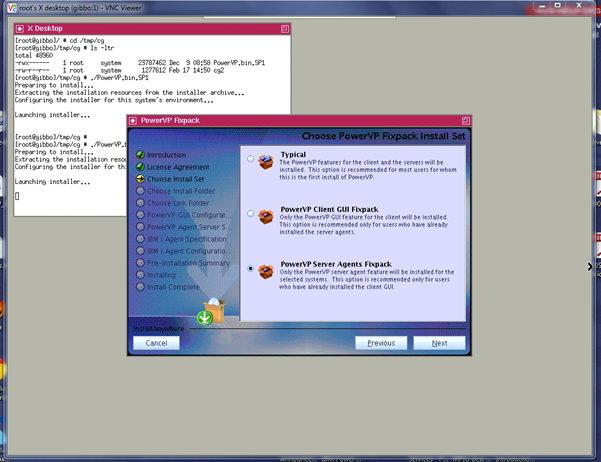Click the Choose Install Set step label
The width and height of the screenshot is (601, 462).
click(176, 179)
